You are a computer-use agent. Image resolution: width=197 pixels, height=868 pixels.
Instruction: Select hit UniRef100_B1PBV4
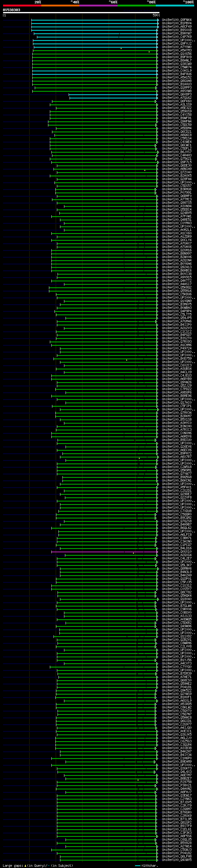pyautogui.click(x=177, y=23)
